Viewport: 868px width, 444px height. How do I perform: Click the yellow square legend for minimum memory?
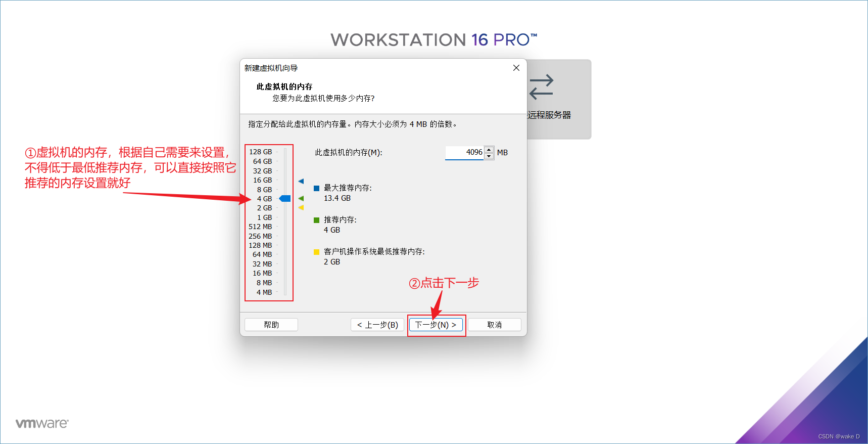coord(317,252)
